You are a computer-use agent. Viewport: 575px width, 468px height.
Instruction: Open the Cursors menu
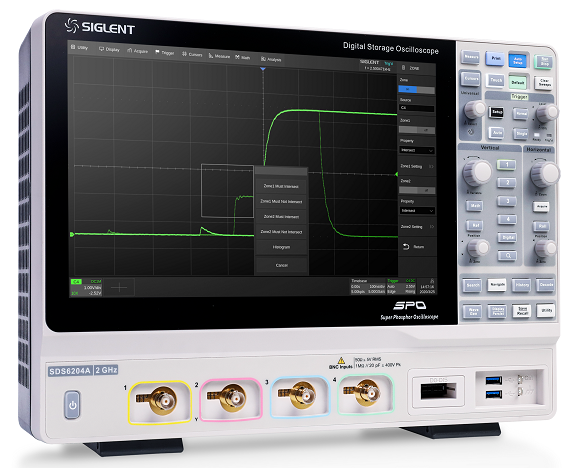pos(192,54)
